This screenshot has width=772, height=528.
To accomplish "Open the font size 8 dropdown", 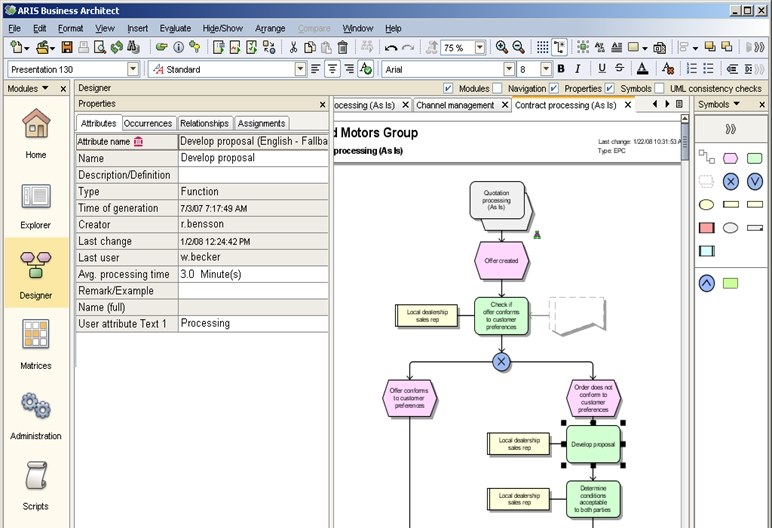I will pos(546,69).
